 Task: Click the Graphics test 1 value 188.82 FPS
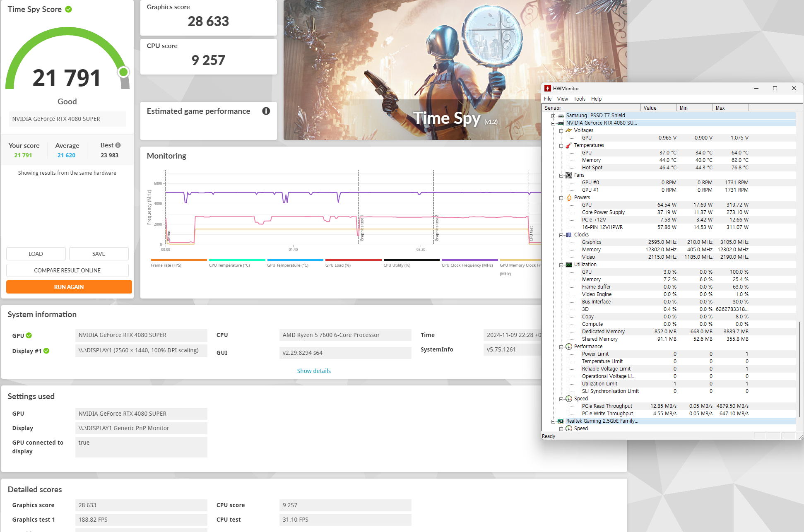[x=141, y=520]
